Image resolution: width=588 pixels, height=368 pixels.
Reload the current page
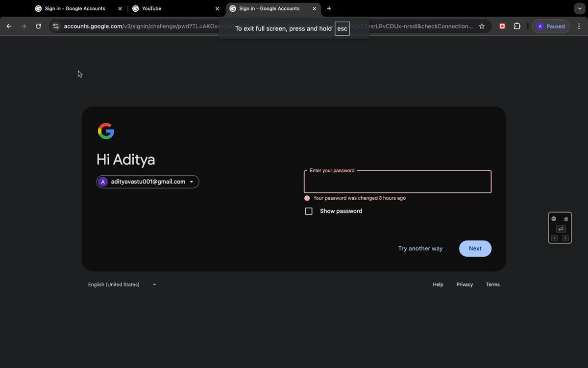38,26
